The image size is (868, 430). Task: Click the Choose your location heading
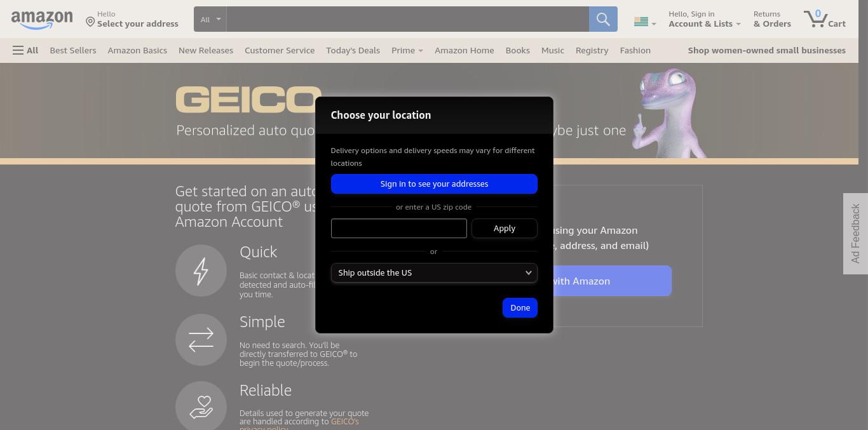click(381, 115)
